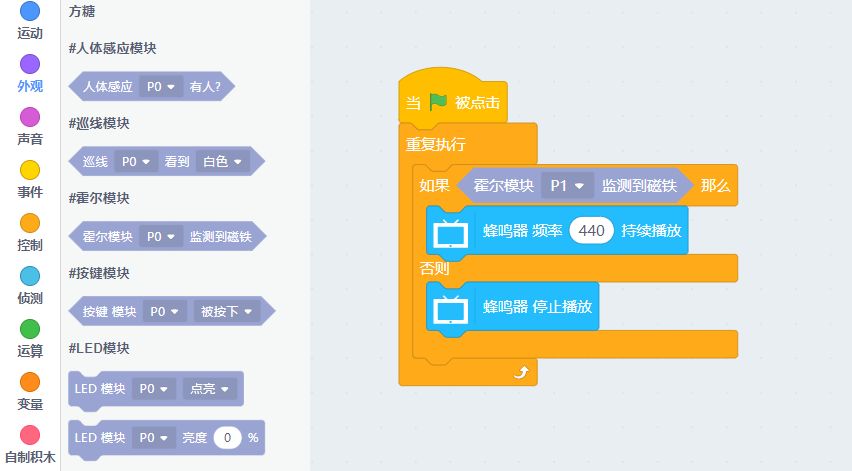Expand the 点亮 dropdown on LED block

210,388
